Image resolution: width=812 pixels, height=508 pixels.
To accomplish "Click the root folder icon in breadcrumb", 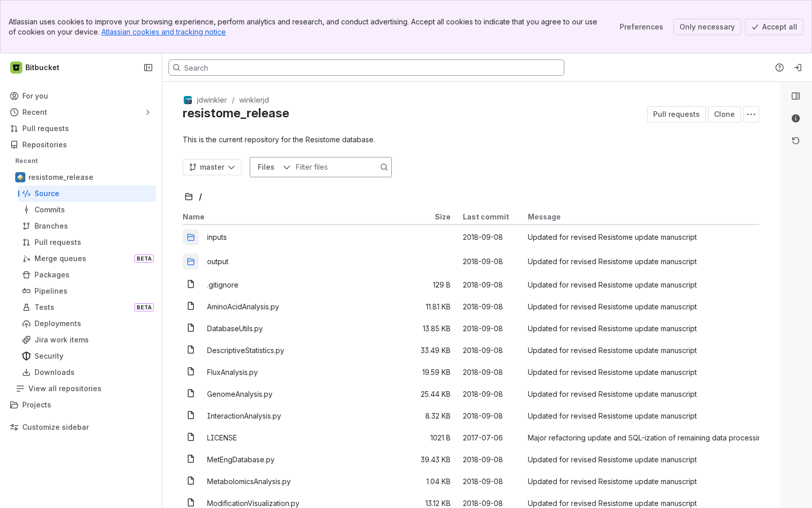I will (x=189, y=197).
